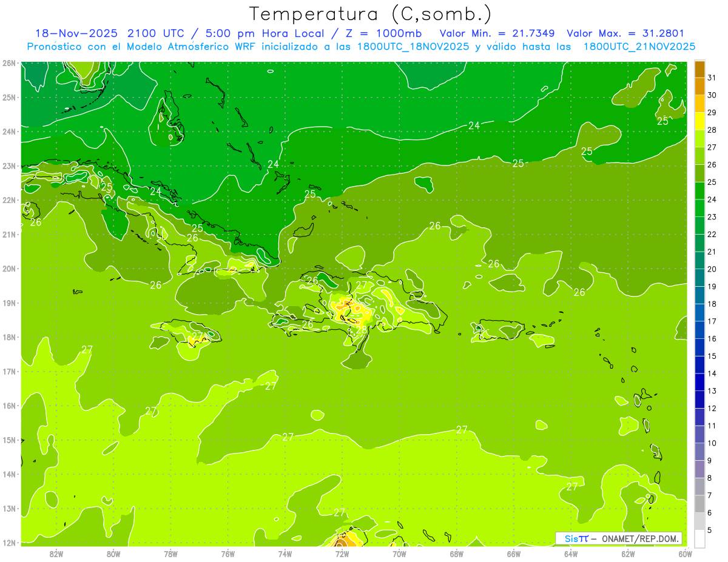
Task: Select the date "18-Nov-2025" in the header
Action: [76, 33]
